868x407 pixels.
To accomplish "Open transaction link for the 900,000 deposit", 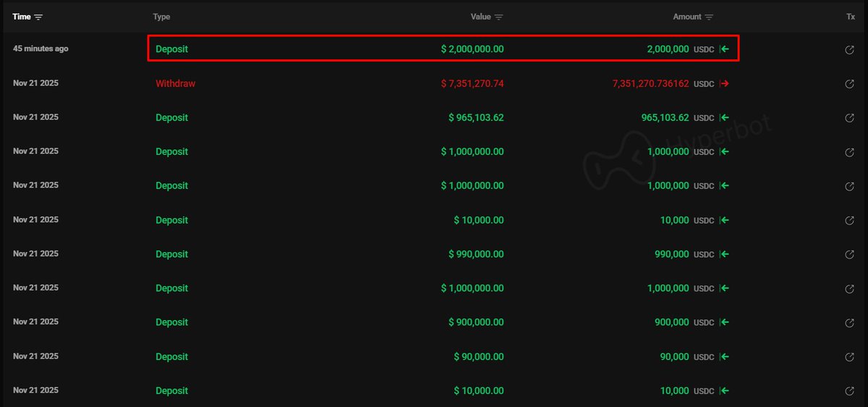I will (850, 322).
